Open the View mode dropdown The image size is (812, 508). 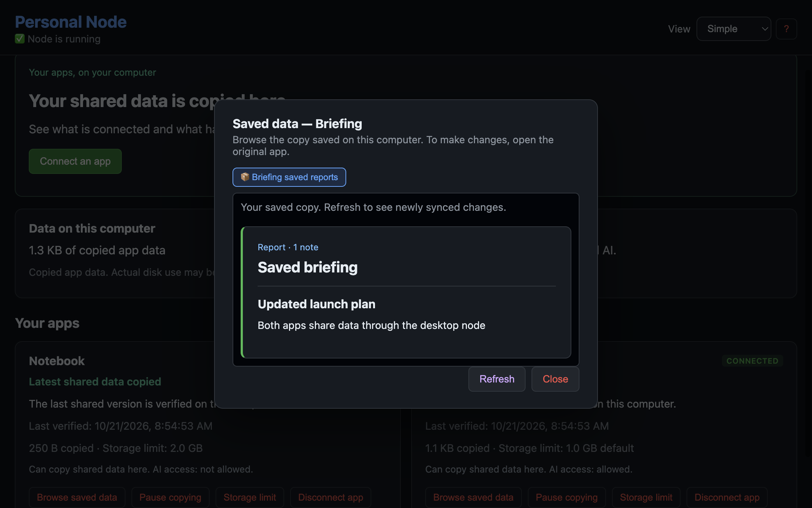[x=733, y=29]
